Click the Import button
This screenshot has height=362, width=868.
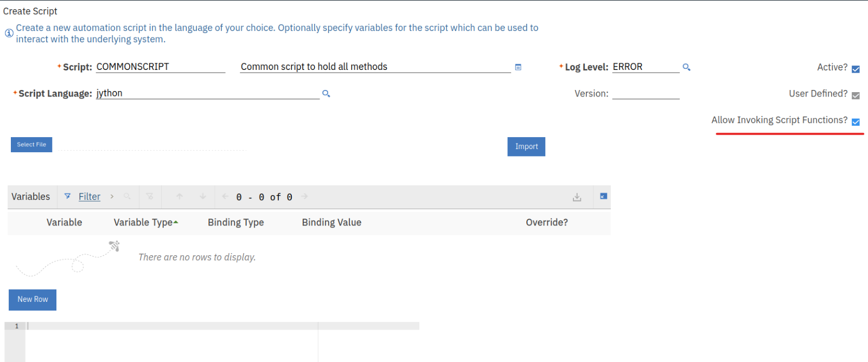(x=526, y=146)
